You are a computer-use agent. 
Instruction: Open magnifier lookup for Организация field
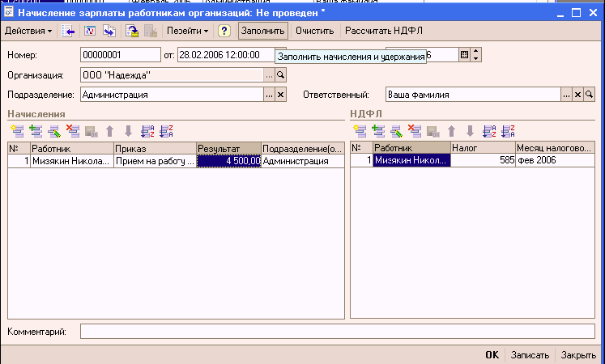click(281, 74)
